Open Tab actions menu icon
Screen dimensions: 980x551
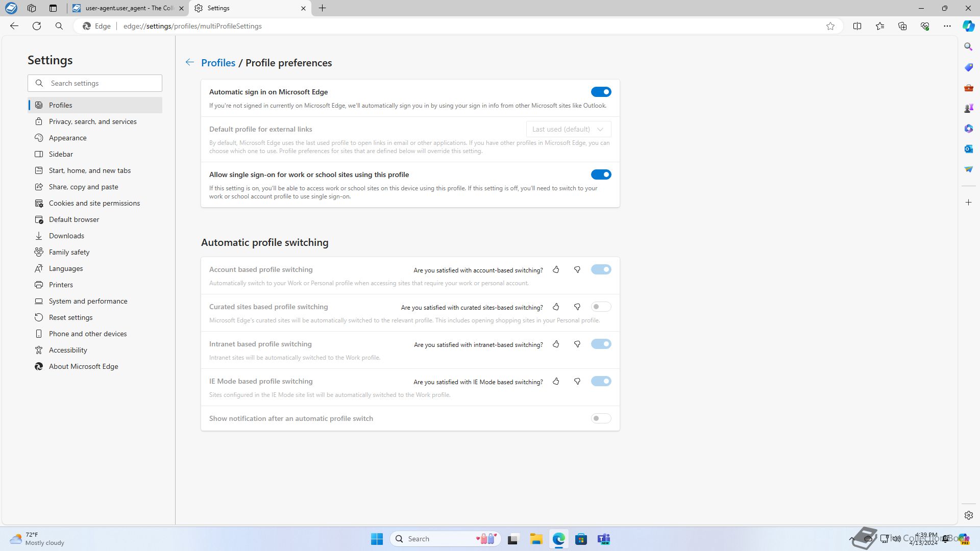click(x=53, y=8)
